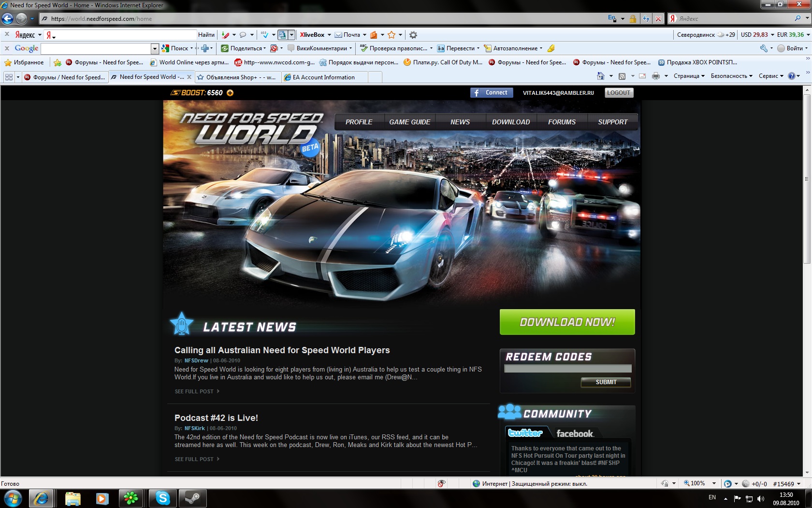Click the RSS feeds icon in command bar

pos(622,76)
